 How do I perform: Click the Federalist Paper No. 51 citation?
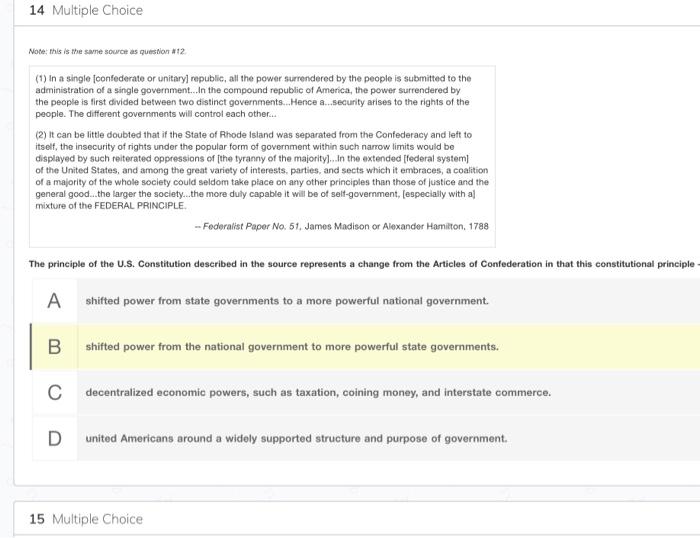342,226
